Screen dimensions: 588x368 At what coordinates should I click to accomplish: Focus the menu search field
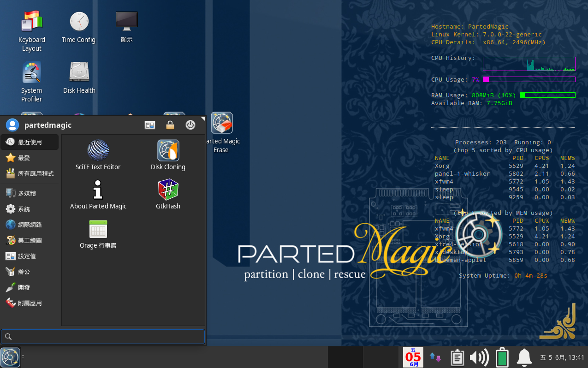(103, 337)
